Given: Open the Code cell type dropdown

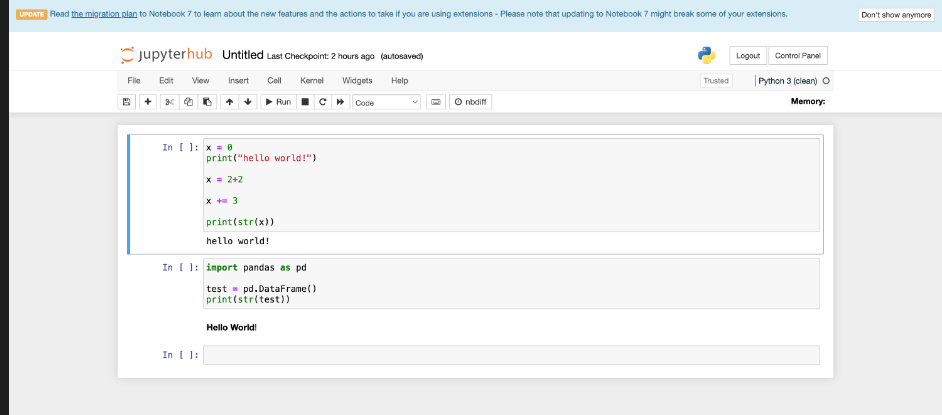Looking at the screenshot, I should click(386, 103).
